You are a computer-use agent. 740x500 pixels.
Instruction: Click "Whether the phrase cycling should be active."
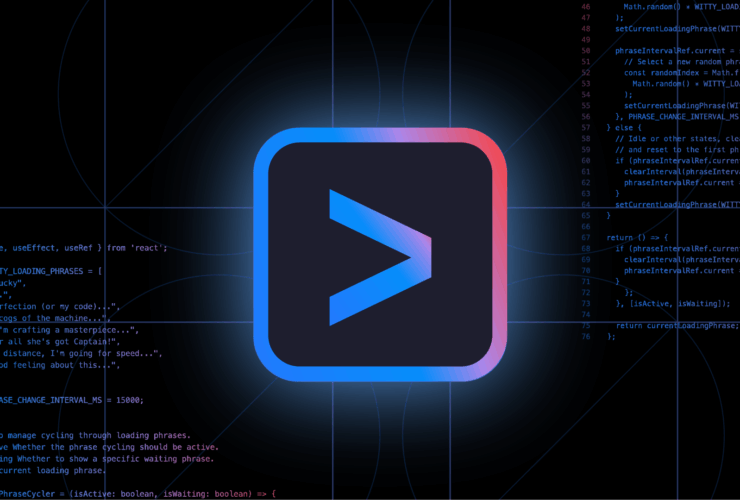click(116, 447)
